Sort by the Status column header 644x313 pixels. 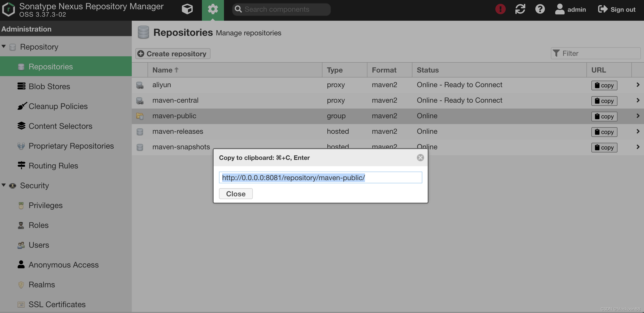point(499,70)
